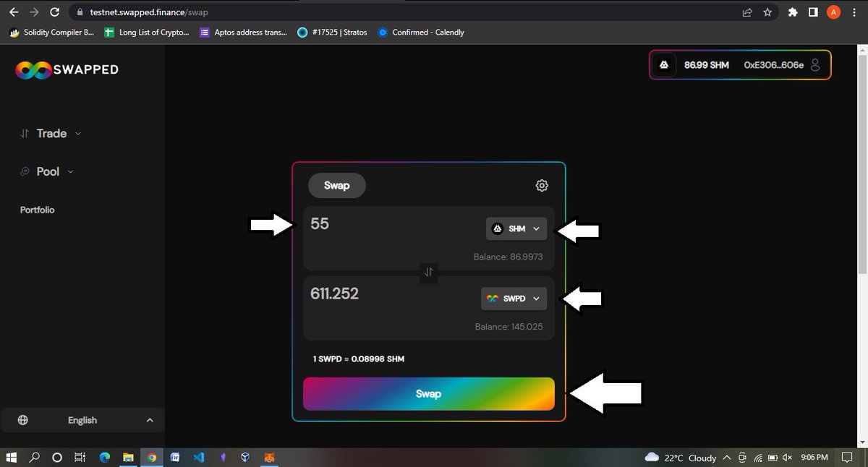Click the 0xE306...606e wallet address
Screen dimensions: 868x467
point(774,65)
